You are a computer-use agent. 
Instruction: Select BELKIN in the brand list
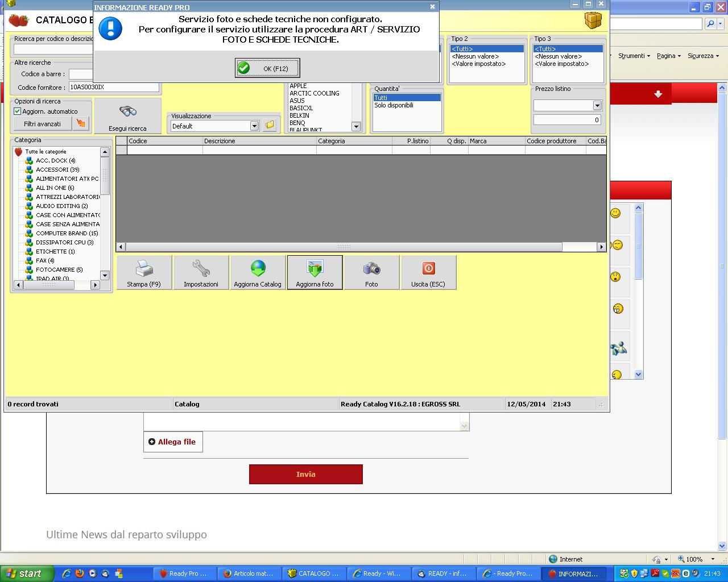(x=299, y=115)
